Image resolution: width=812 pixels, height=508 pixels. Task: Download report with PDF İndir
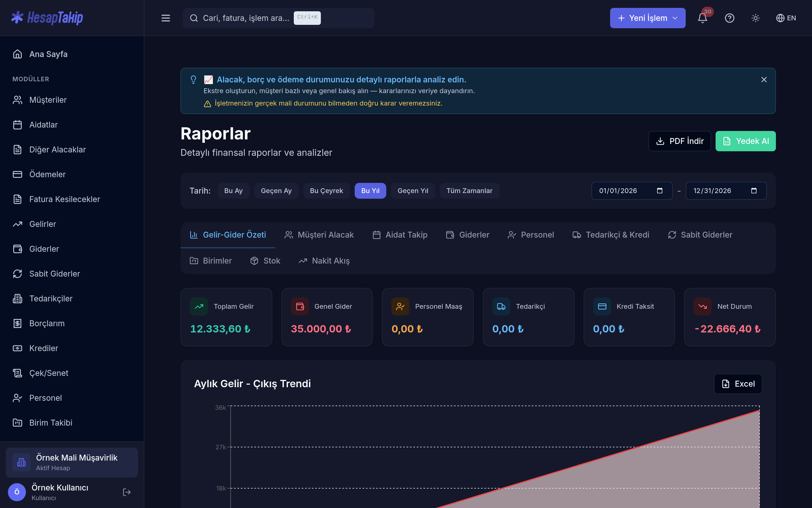pos(680,141)
